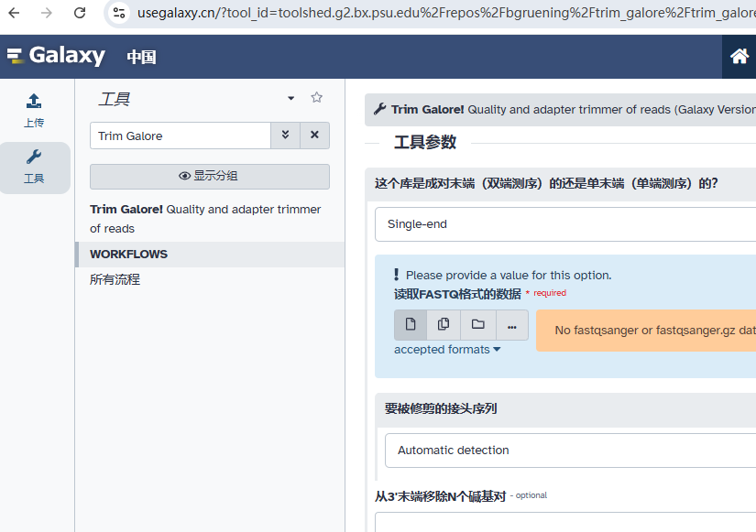
Task: Click the 读取FASTQ格式的数据 label
Action: 457,294
